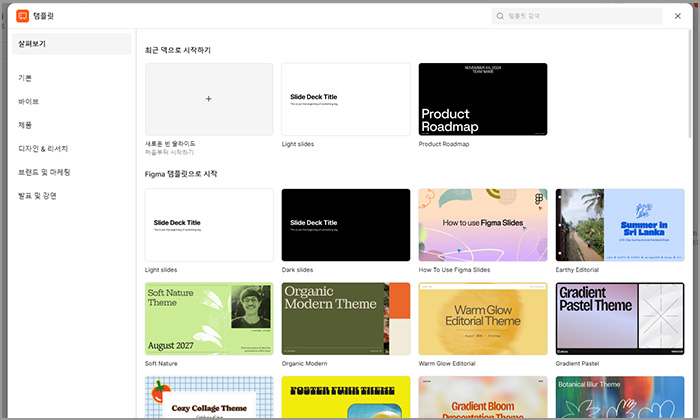
Task: Choose the Gradient Bloom Presentation template
Action: pyautogui.click(x=483, y=397)
